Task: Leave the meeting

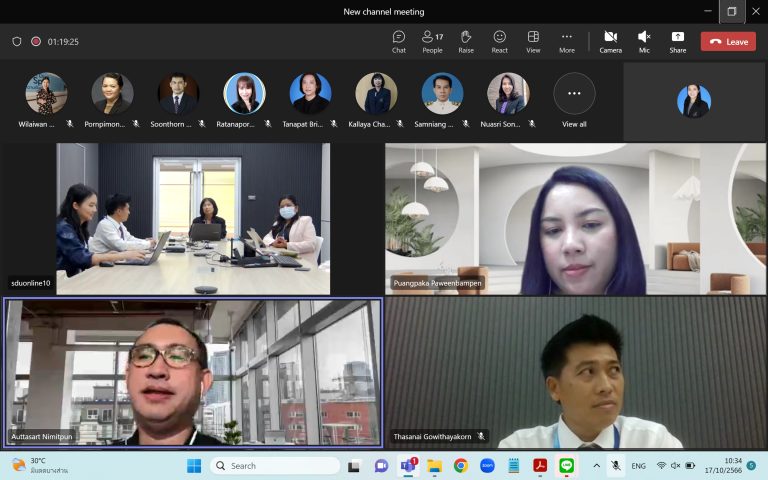Action: pos(728,42)
